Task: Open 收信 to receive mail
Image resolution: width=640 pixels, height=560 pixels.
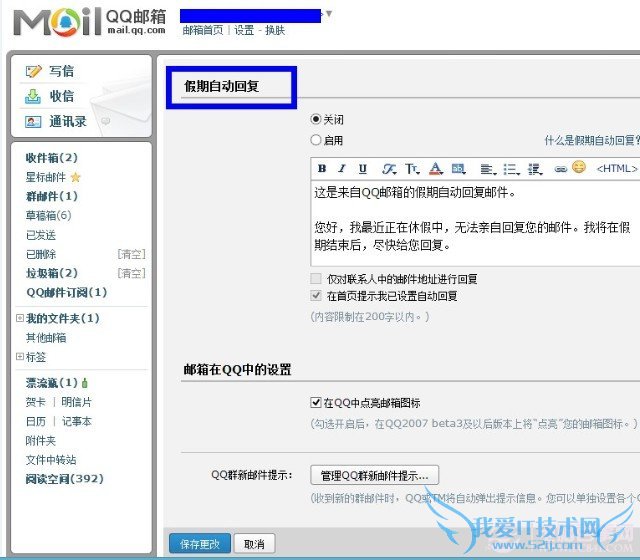Action: click(x=61, y=96)
